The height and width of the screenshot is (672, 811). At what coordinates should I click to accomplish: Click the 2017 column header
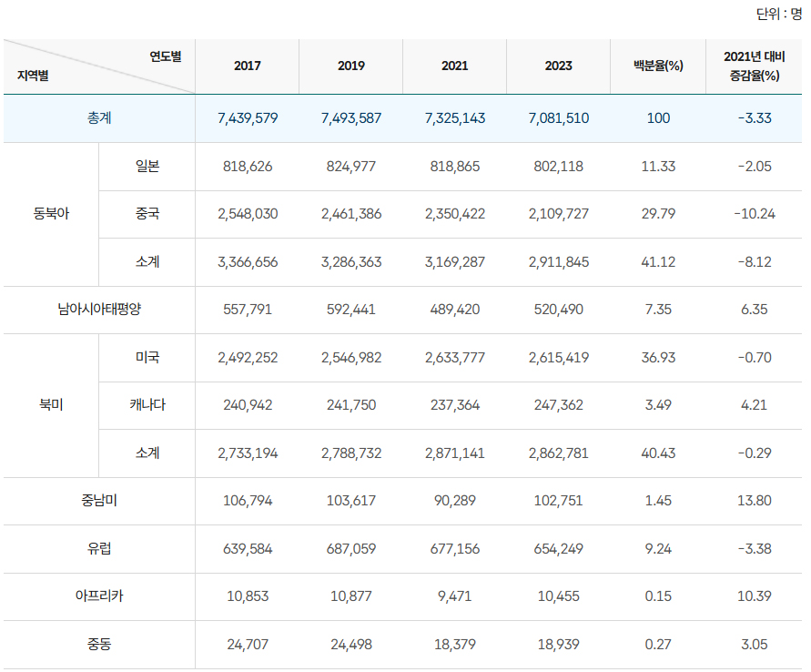pos(248,66)
